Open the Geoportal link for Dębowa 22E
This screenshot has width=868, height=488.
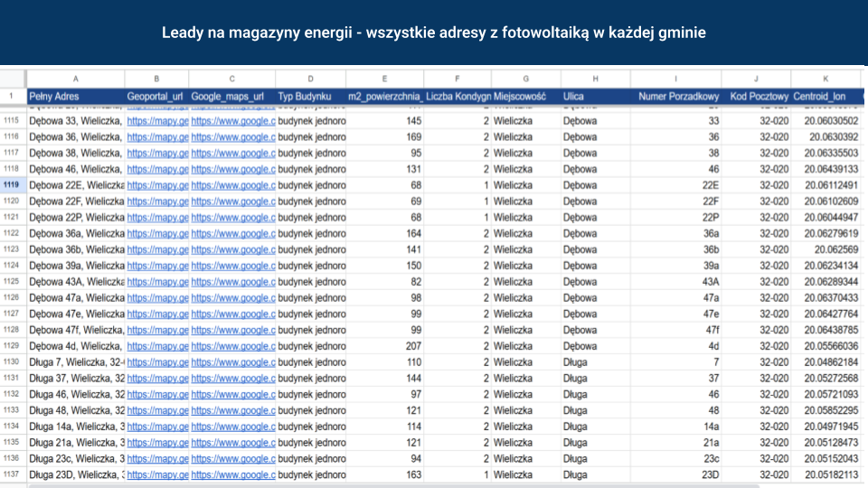pos(157,184)
